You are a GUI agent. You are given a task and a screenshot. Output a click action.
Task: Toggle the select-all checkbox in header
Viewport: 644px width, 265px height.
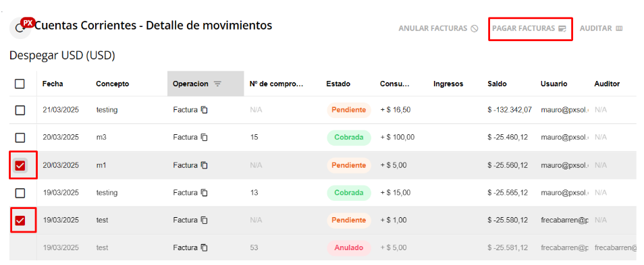click(20, 84)
